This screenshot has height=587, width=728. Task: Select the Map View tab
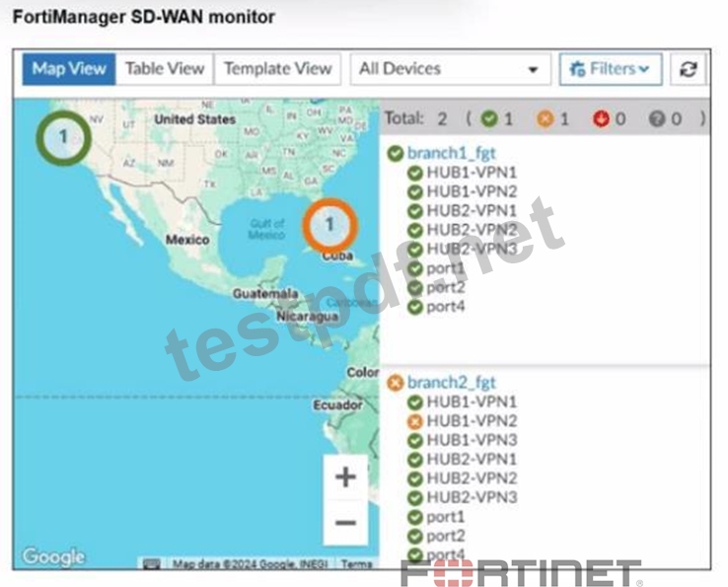tap(69, 69)
